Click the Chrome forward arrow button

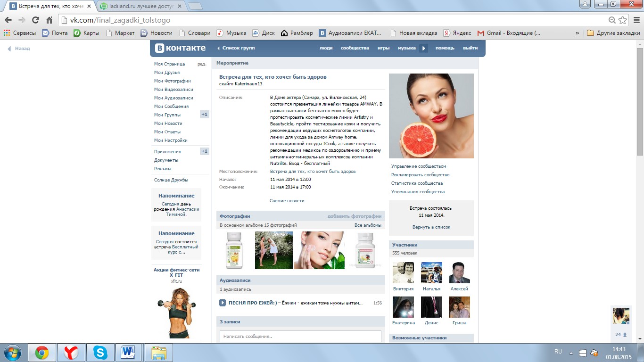[x=22, y=20]
